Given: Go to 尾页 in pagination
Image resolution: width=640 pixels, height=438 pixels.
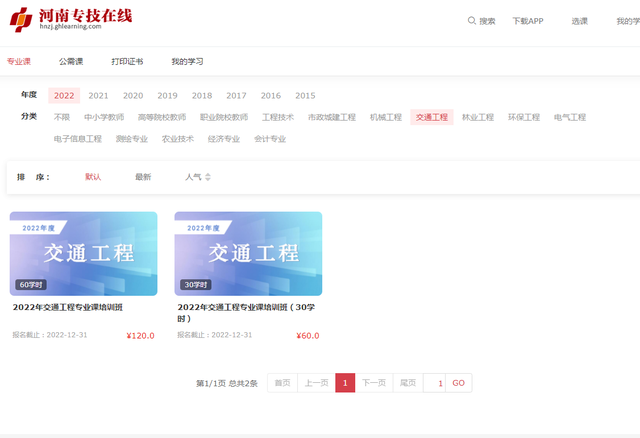Looking at the screenshot, I should coord(408,383).
